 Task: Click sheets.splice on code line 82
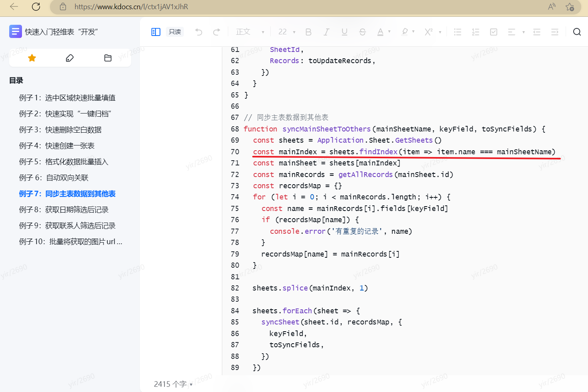click(x=280, y=288)
